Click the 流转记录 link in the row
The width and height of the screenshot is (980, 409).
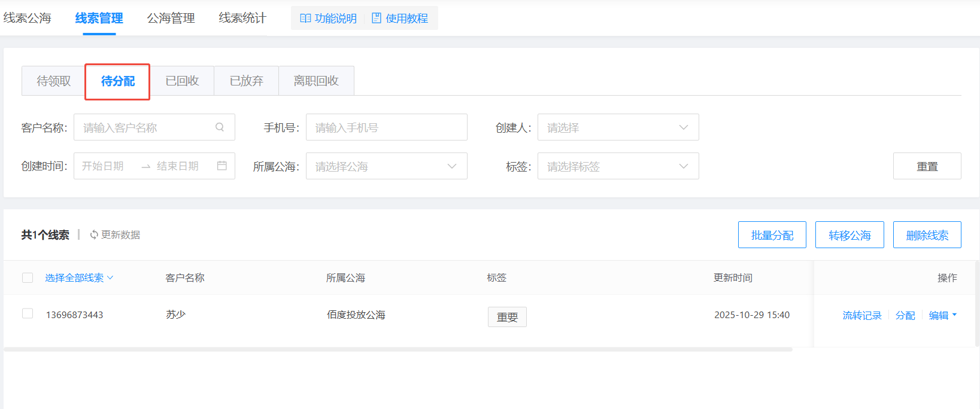[861, 316]
